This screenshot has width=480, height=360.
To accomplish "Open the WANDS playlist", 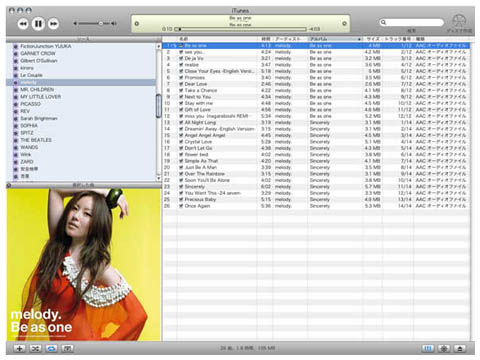I will [x=81, y=147].
